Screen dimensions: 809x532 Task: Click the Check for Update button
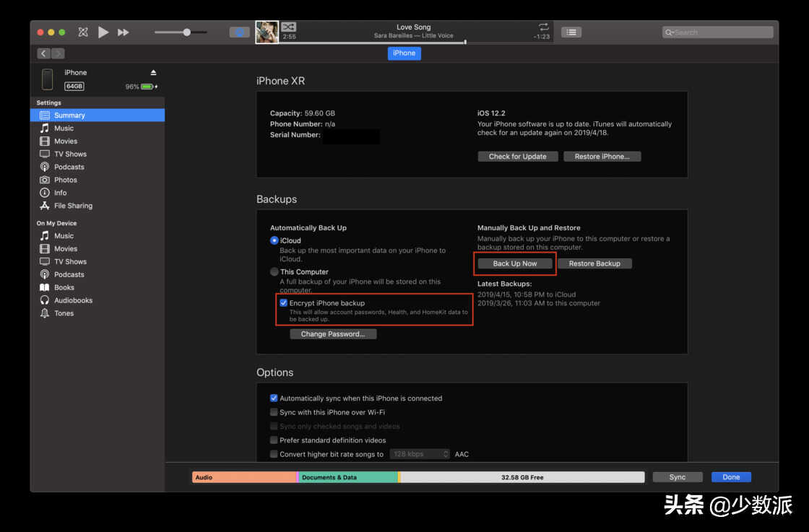pos(517,157)
